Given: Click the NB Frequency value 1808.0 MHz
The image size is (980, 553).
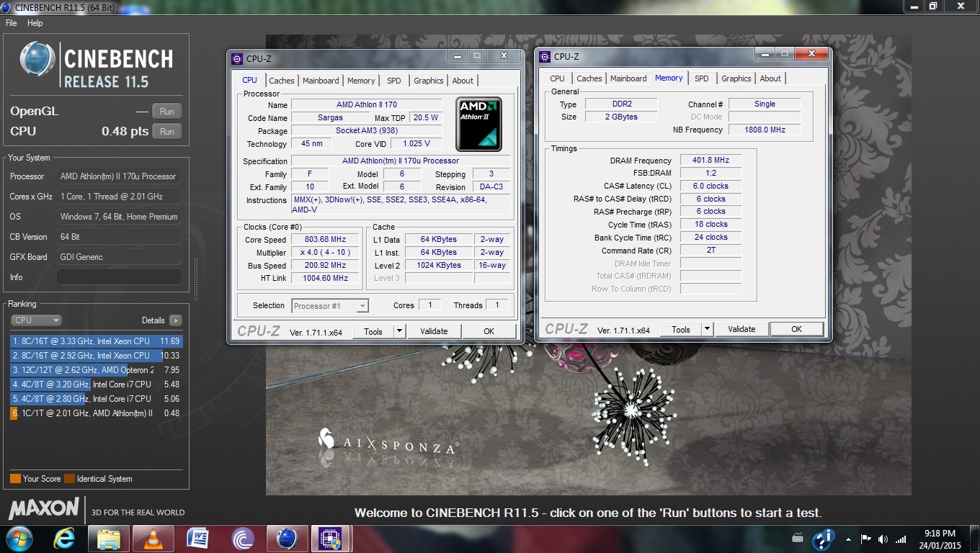Looking at the screenshot, I should click(x=765, y=130).
